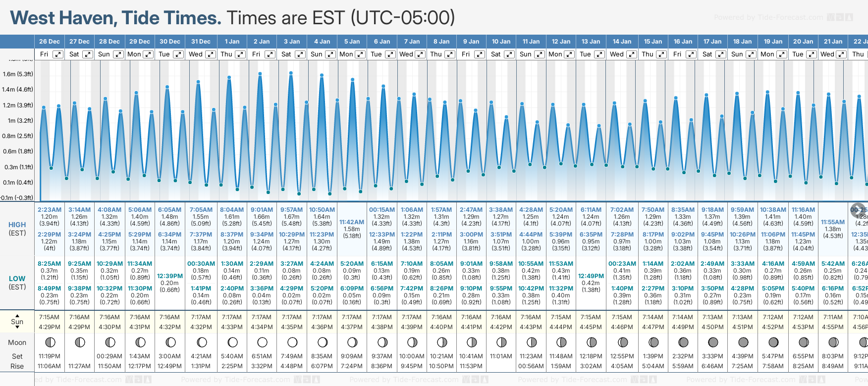Click expand icon for Fri 9 Jan
868x386 pixels.
tap(479, 54)
